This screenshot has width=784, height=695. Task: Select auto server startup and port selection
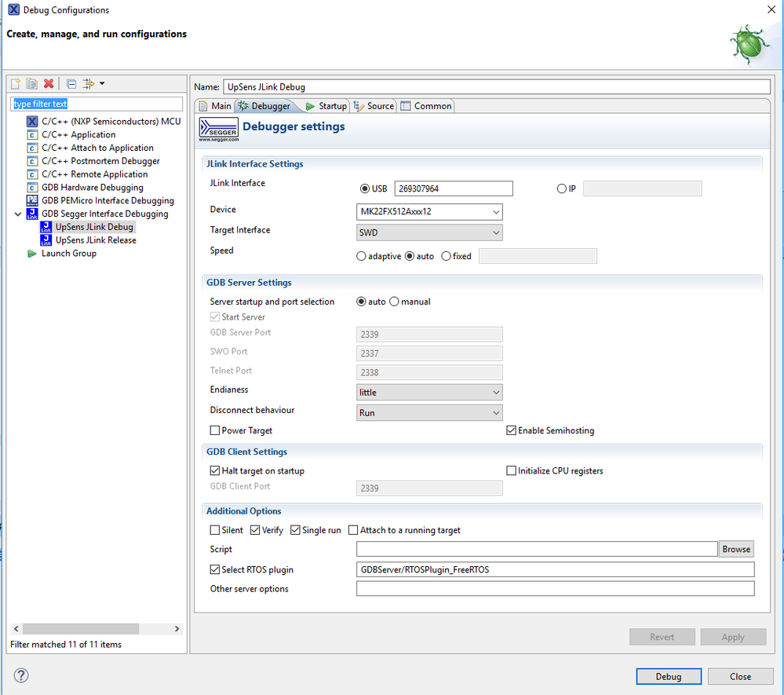pos(361,302)
